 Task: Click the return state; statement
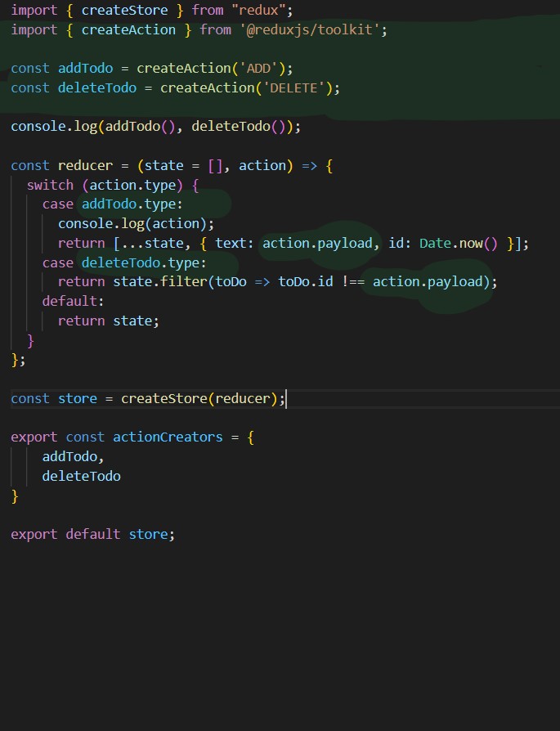pyautogui.click(x=109, y=321)
